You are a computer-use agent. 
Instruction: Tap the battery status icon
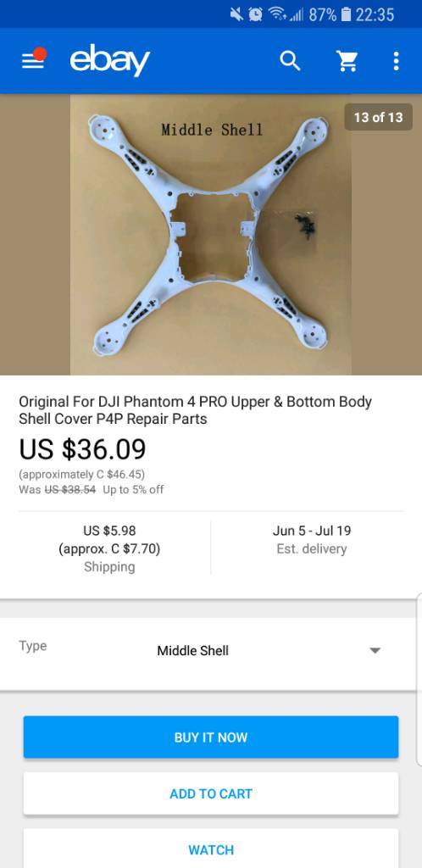pos(347,14)
